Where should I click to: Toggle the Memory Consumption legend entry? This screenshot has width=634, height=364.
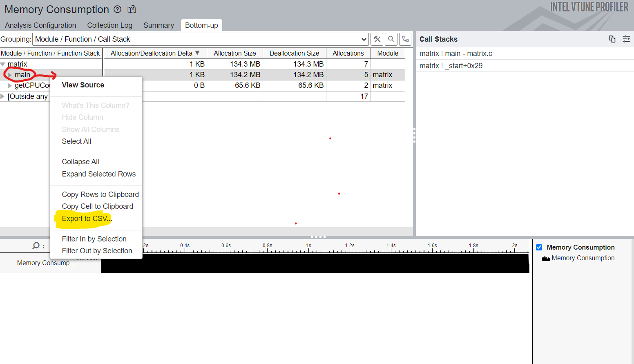pyautogui.click(x=583, y=258)
